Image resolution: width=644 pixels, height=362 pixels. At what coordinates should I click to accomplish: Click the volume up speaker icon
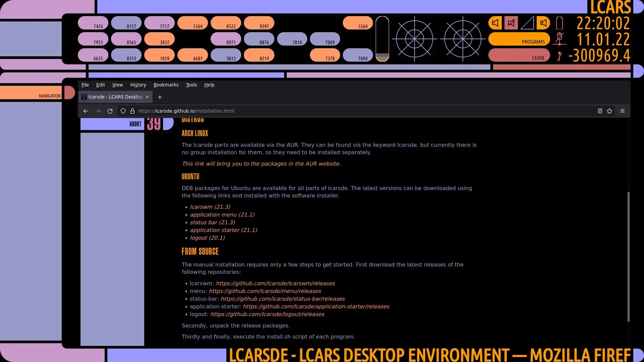point(543,23)
